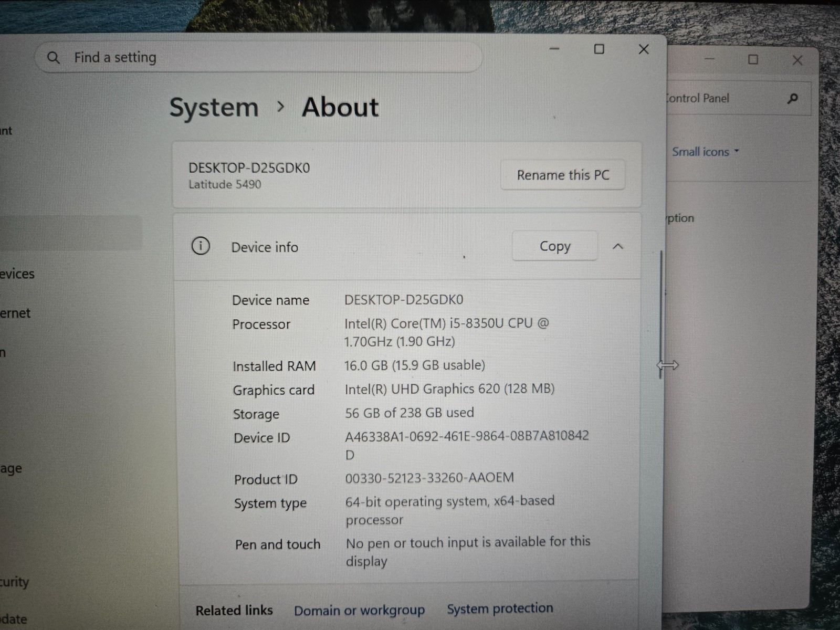840x630 pixels.
Task: Click the Device info information icon
Action: click(x=201, y=246)
